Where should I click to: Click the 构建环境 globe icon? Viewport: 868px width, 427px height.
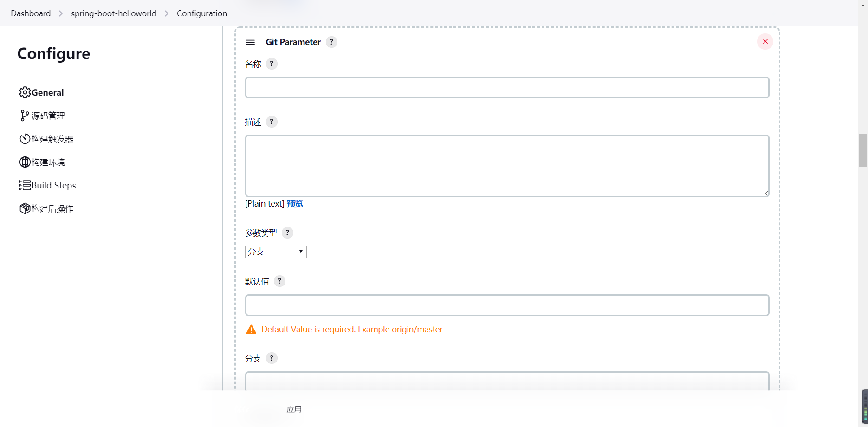(25, 162)
